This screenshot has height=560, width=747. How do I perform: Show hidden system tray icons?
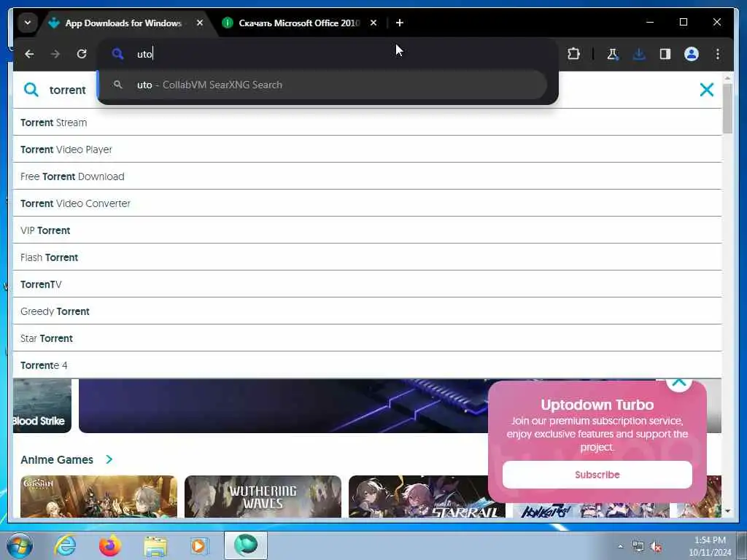pyautogui.click(x=620, y=547)
